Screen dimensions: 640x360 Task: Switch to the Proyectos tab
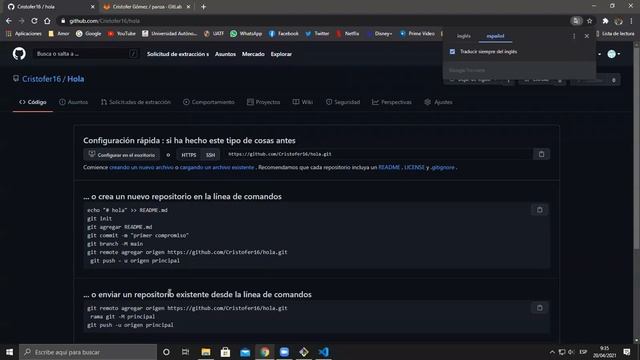point(264,102)
